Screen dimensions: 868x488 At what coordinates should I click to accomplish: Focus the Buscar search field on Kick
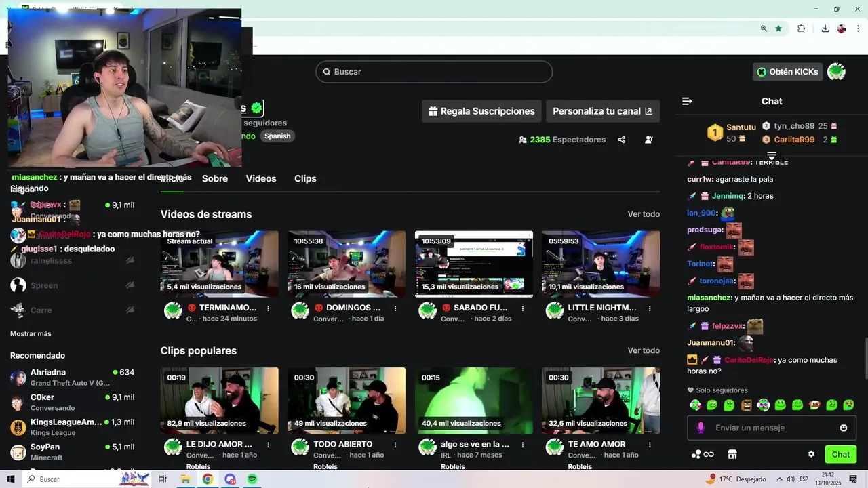pos(434,72)
